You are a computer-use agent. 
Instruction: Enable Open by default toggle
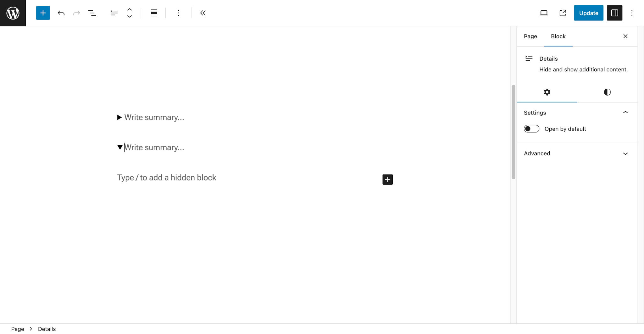(x=531, y=129)
